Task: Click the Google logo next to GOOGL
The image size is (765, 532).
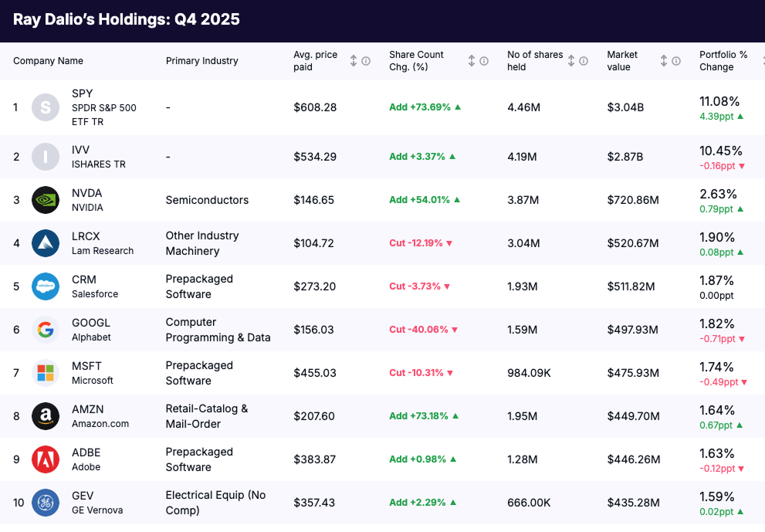Action: [x=45, y=329]
